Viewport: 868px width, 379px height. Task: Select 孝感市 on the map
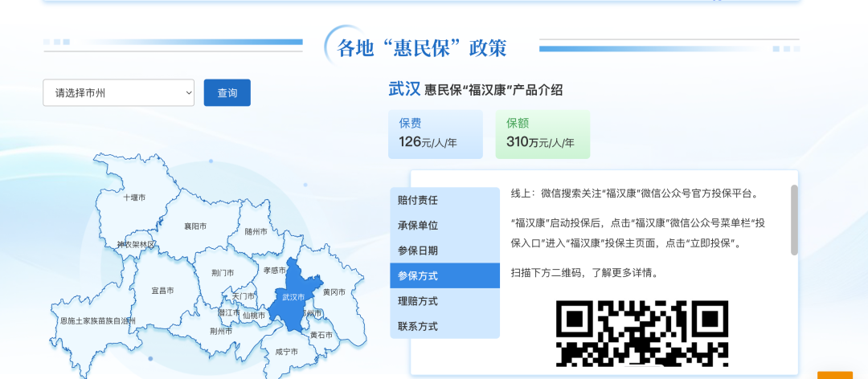coord(275,271)
